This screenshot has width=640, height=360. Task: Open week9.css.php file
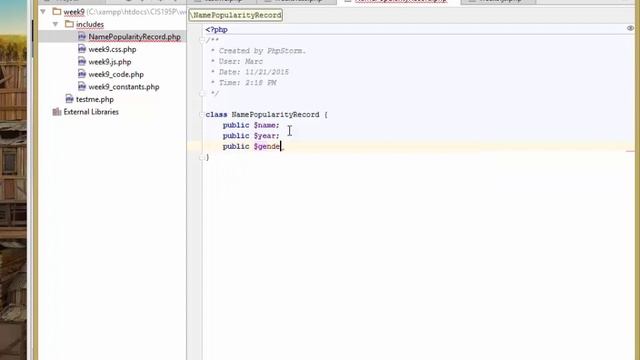coord(112,49)
